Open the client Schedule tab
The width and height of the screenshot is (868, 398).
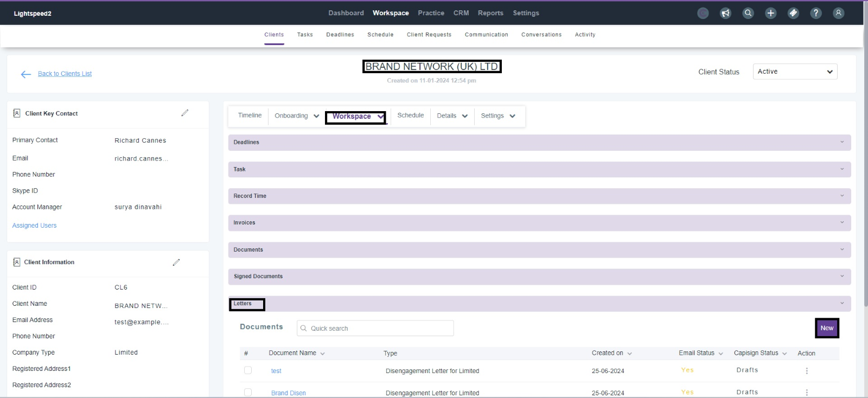pos(411,115)
